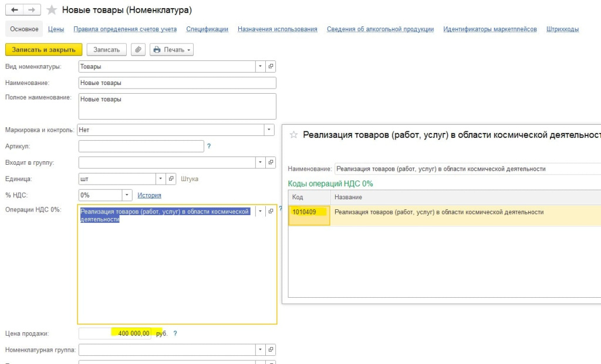The image size is (601, 364).
Task: Open the Печать dropdown button
Action: 172,50
